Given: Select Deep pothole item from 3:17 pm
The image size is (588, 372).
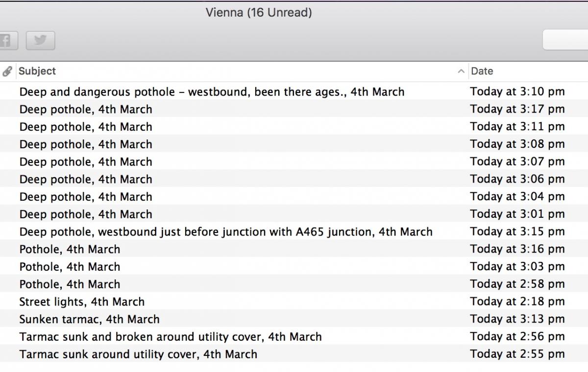Looking at the screenshot, I should click(86, 110).
